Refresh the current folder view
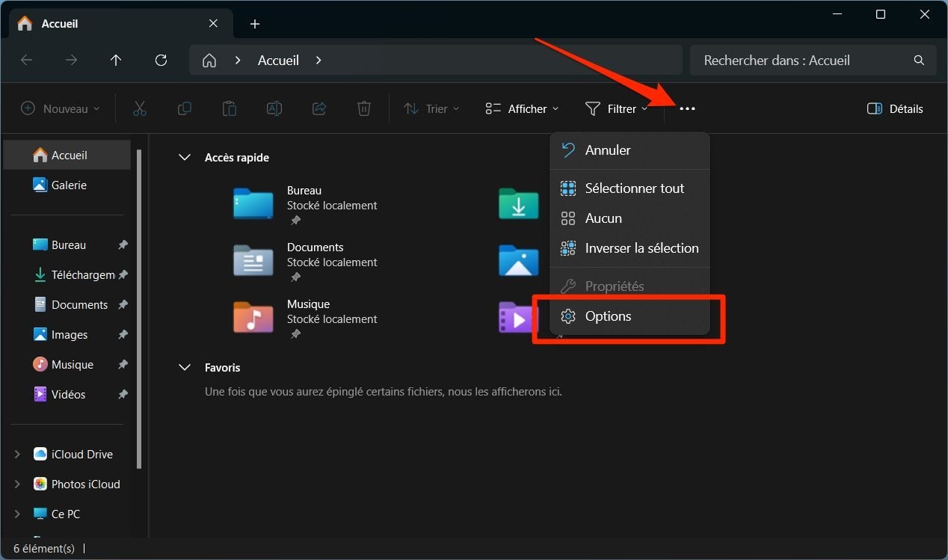The width and height of the screenshot is (948, 560). [x=161, y=61]
